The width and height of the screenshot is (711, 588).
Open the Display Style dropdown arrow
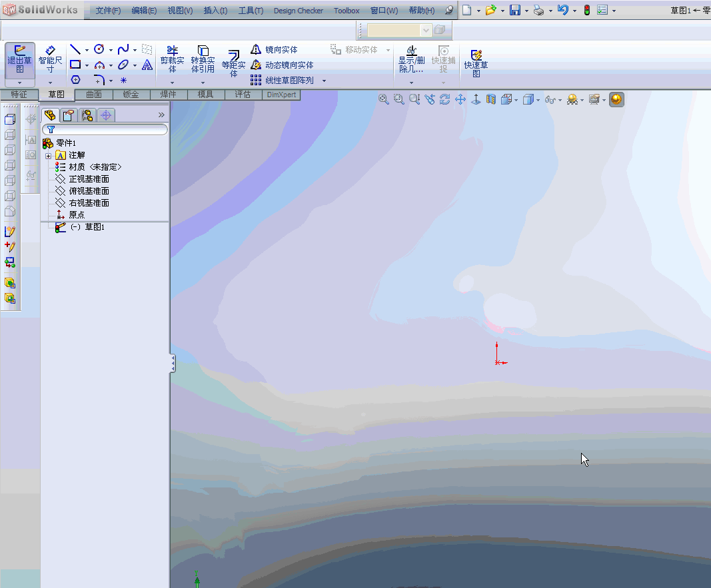click(538, 100)
